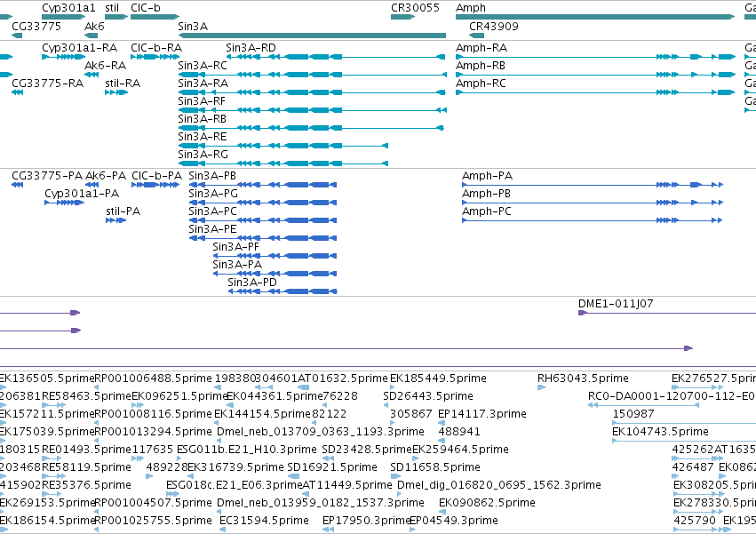This screenshot has width=756, height=534.
Task: Click the AT01632.5prime EST label
Action: (342, 379)
